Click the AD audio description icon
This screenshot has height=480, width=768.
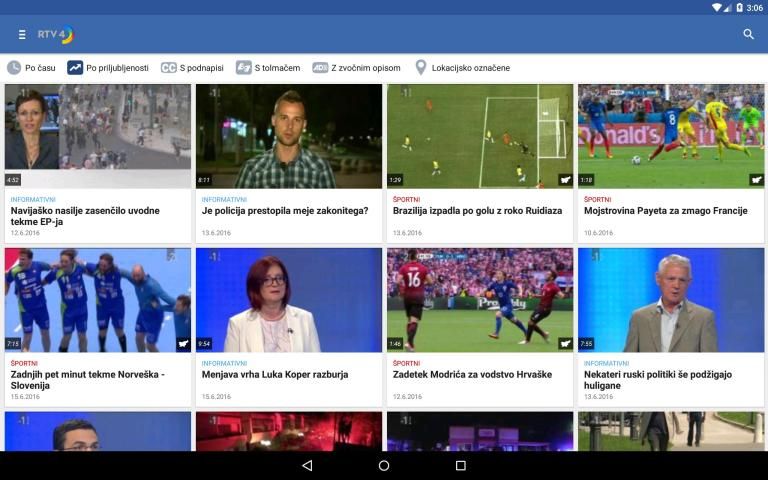coord(320,68)
